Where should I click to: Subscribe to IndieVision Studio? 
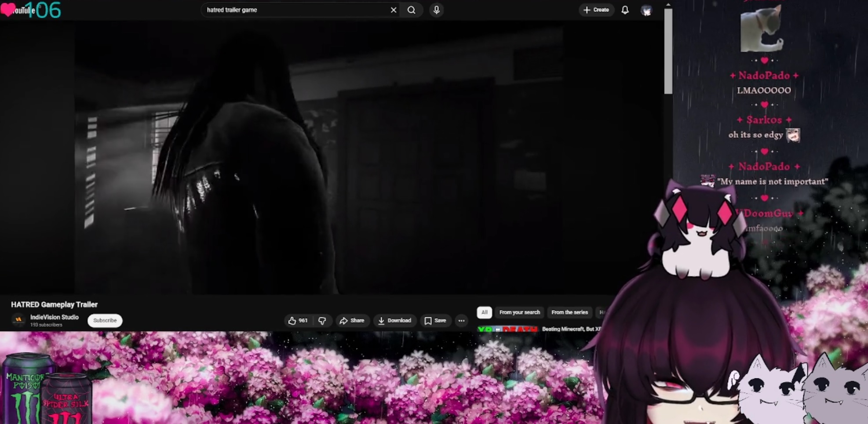tap(105, 320)
